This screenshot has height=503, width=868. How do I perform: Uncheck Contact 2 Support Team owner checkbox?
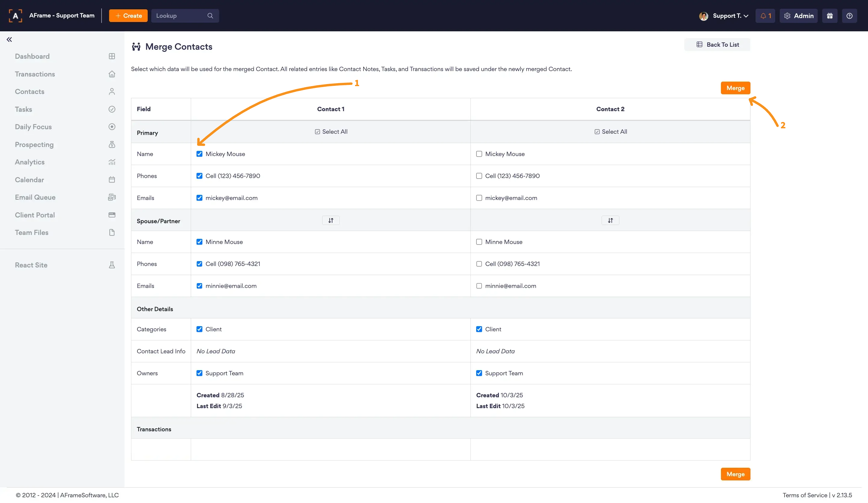(x=479, y=373)
